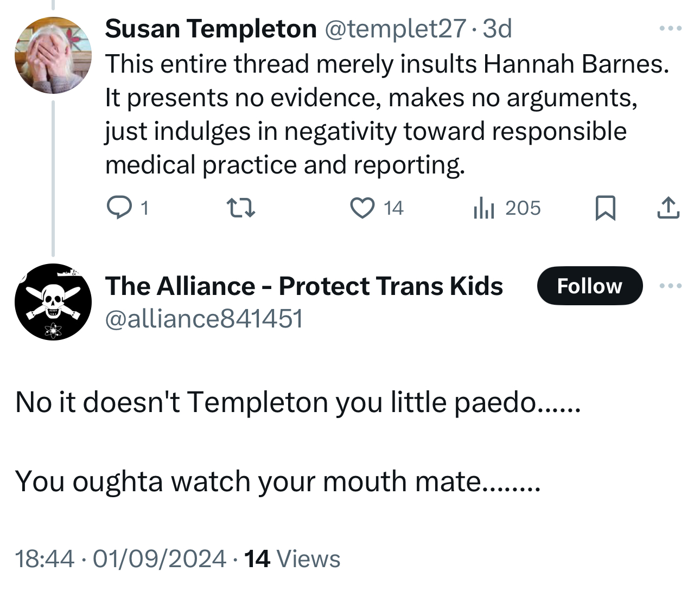700x591 pixels.
Task: Open The Alliance skull avatar
Action: click(53, 302)
